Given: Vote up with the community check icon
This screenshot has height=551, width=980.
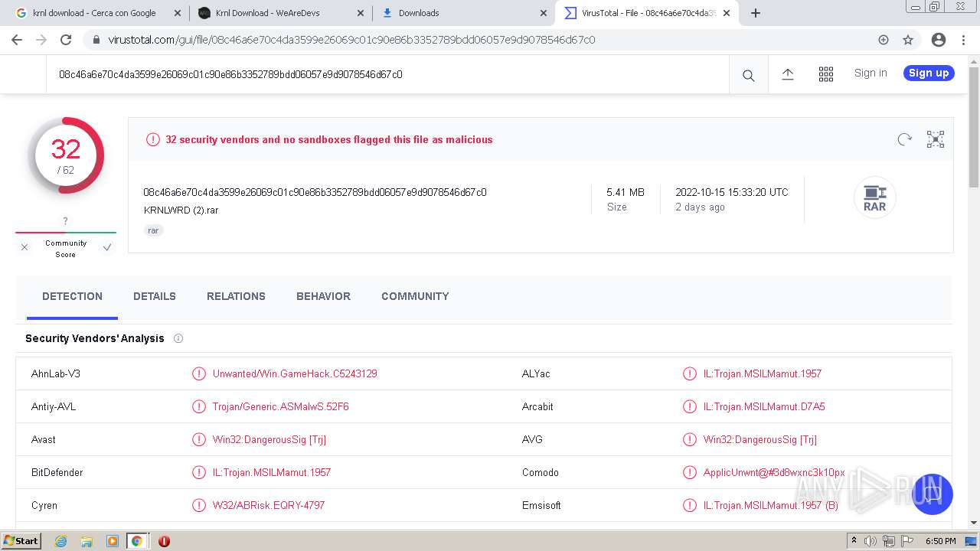Looking at the screenshot, I should (x=107, y=247).
